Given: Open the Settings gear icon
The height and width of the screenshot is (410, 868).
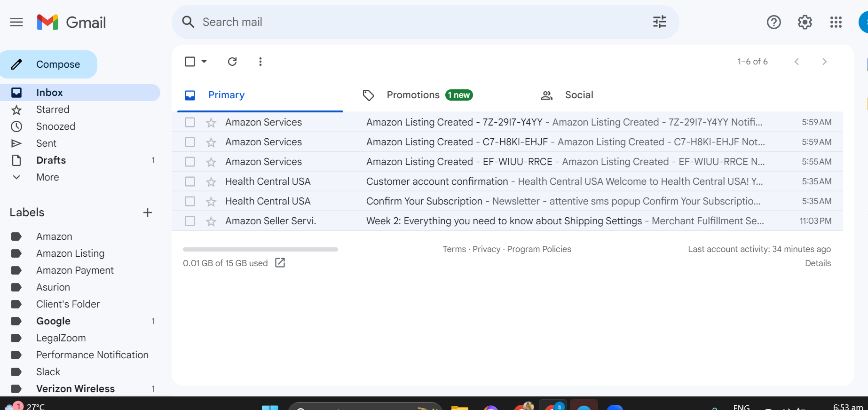Looking at the screenshot, I should click(x=805, y=22).
